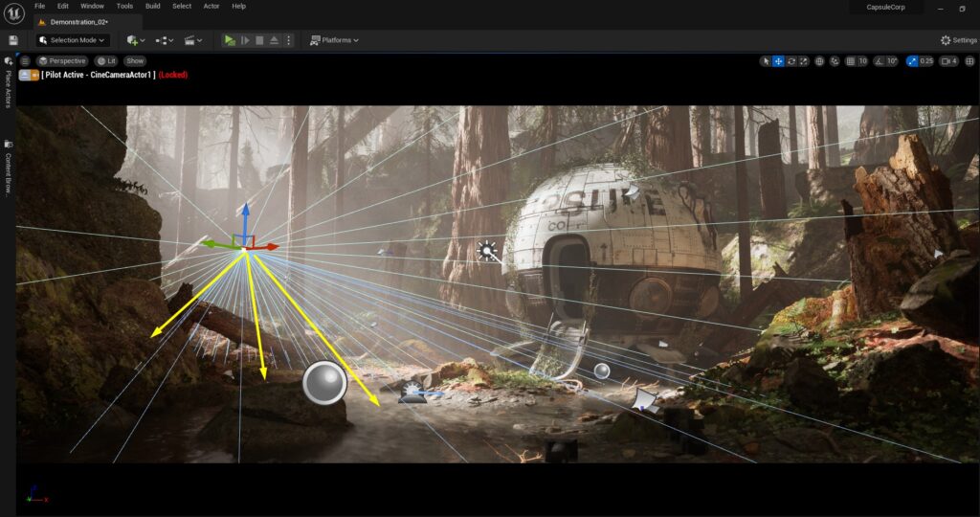Expand the Place Actors side panel
Image resolution: width=980 pixels, height=517 pixels.
coord(8,83)
